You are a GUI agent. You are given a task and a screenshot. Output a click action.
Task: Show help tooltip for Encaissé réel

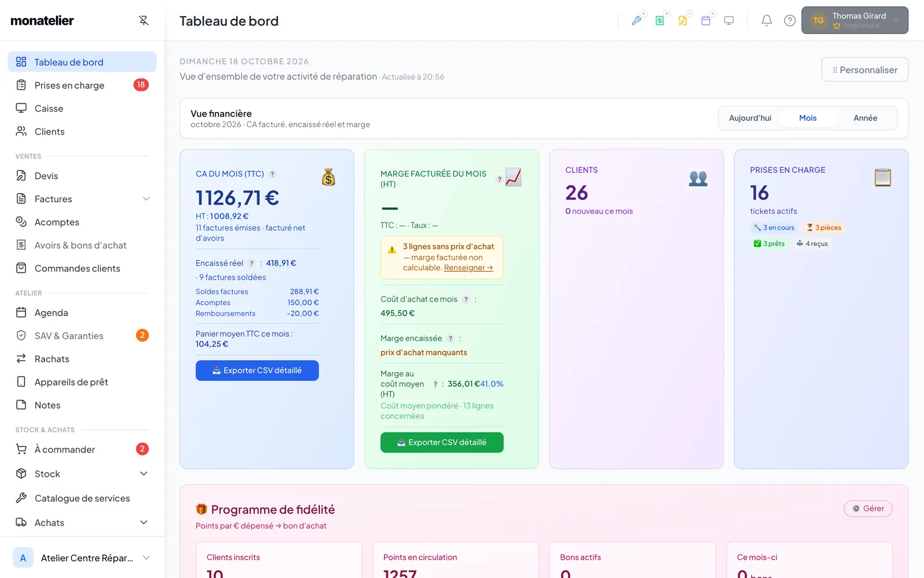click(252, 263)
